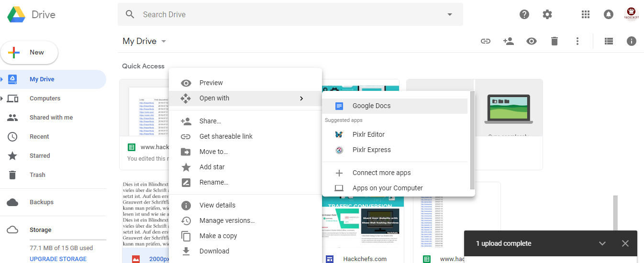Expand My Drive tree arrow in sidebar
The height and width of the screenshot is (263, 644).
(2, 79)
